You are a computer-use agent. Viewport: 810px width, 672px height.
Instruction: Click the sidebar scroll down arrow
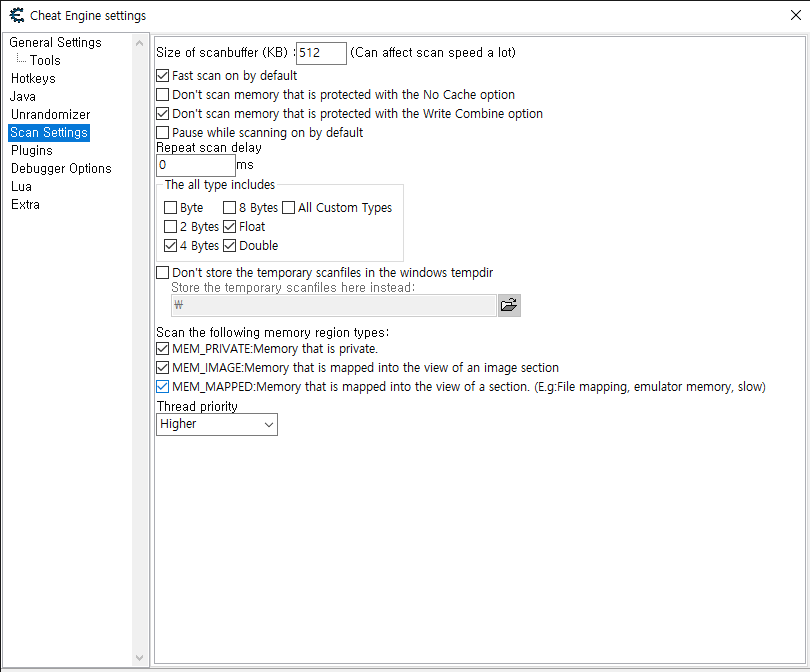139,658
